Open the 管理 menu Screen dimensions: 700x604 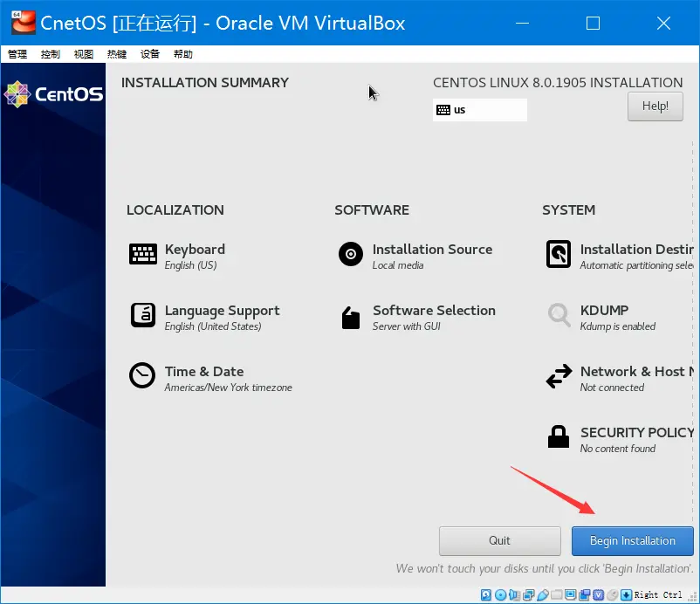coord(17,54)
